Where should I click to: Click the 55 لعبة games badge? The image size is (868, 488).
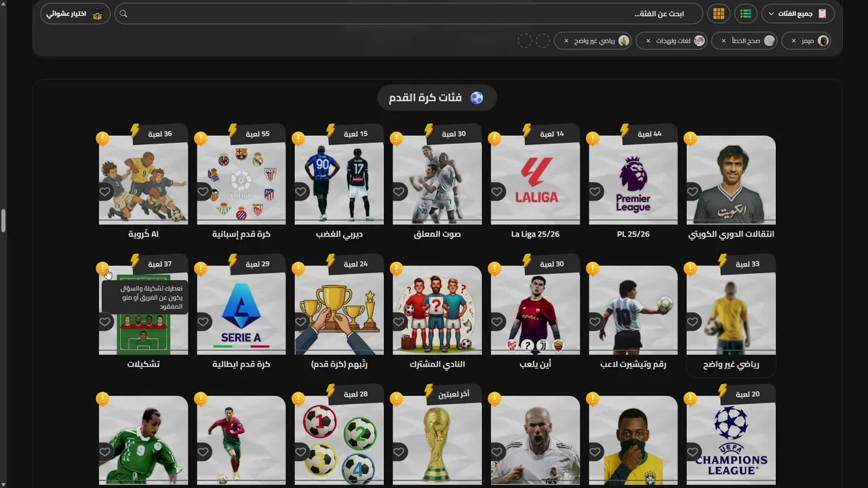coord(256,134)
